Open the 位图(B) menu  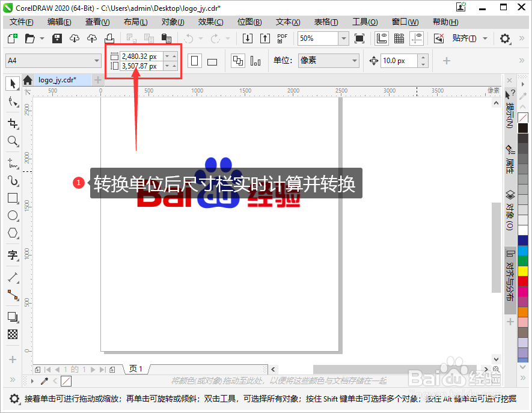[249, 22]
